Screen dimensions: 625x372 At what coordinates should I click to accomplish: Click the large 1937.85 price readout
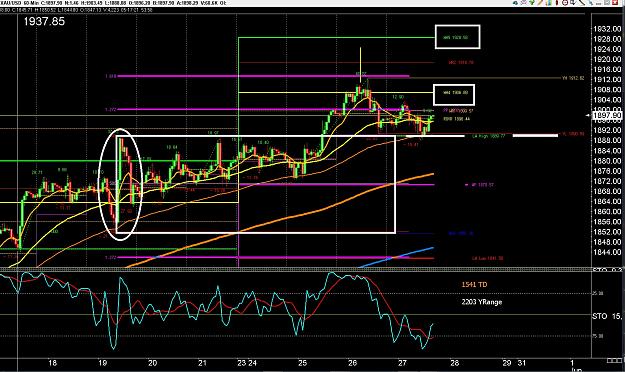[x=44, y=22]
